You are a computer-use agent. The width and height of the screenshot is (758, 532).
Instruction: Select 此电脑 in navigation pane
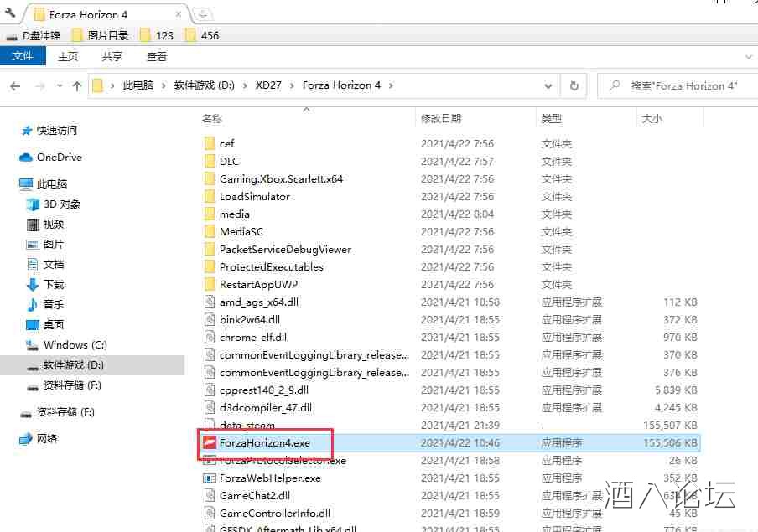point(43,183)
